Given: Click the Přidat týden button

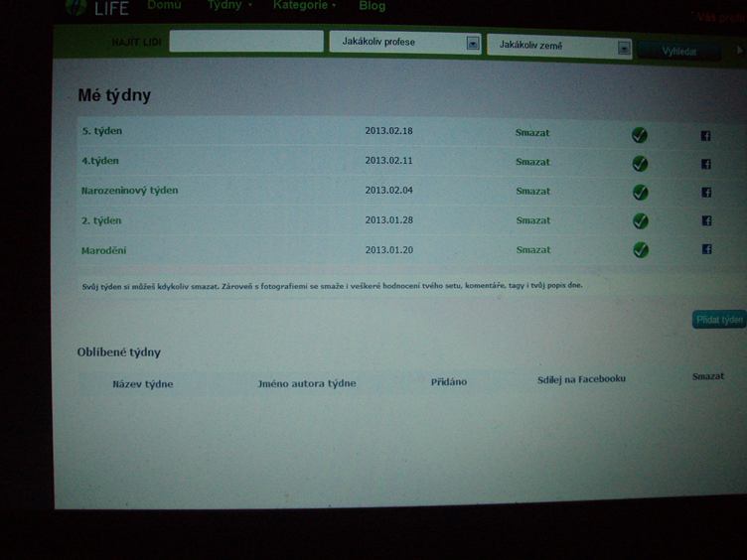Looking at the screenshot, I should tap(719, 320).
